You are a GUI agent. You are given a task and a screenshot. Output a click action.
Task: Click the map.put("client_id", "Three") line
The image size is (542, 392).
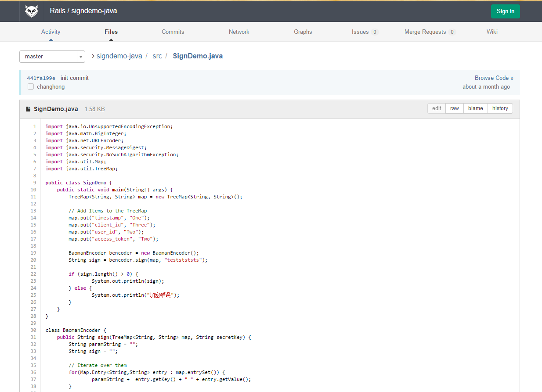click(x=112, y=225)
